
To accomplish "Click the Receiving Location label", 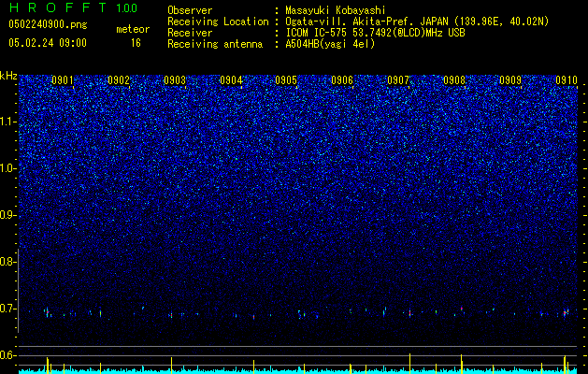I will click(x=218, y=22).
